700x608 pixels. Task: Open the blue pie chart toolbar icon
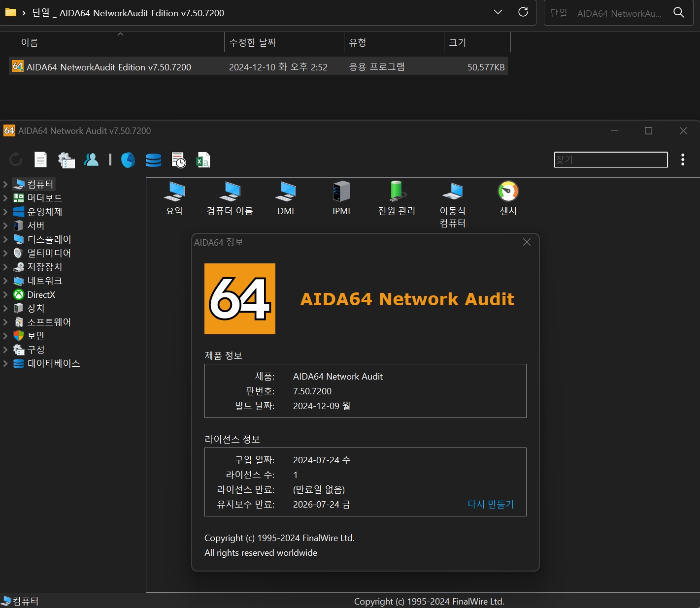click(128, 160)
